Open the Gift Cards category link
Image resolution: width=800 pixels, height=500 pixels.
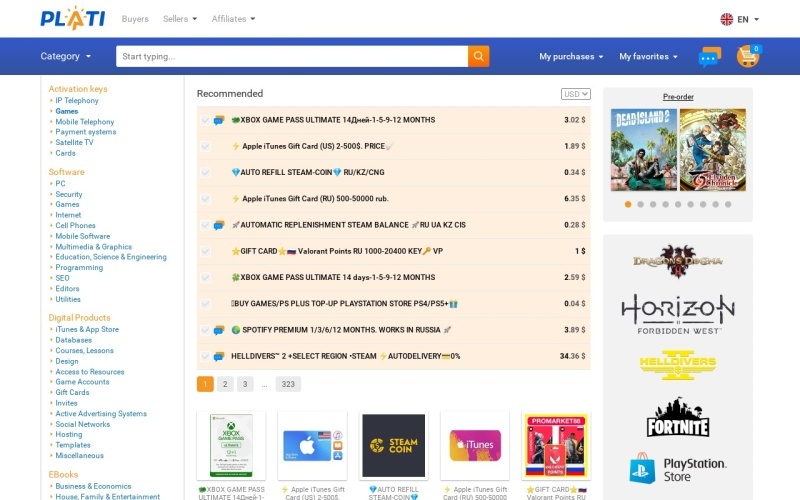(x=72, y=392)
